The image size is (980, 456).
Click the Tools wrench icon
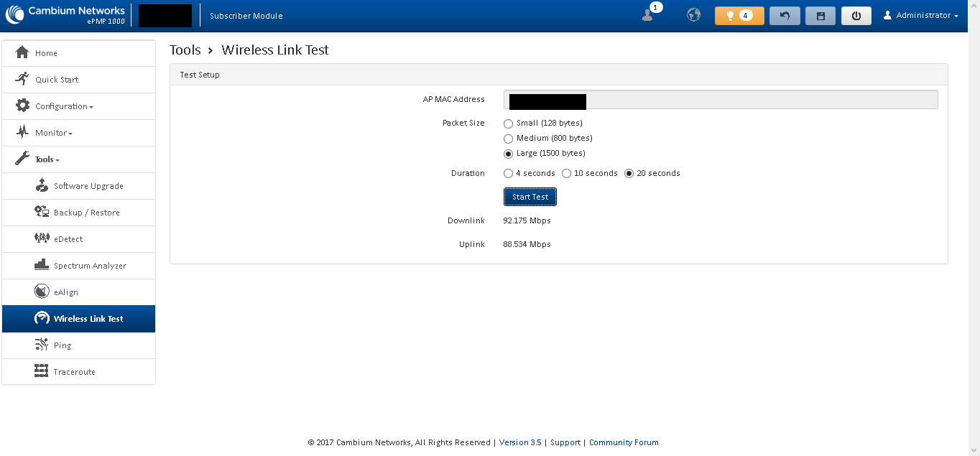coord(22,159)
